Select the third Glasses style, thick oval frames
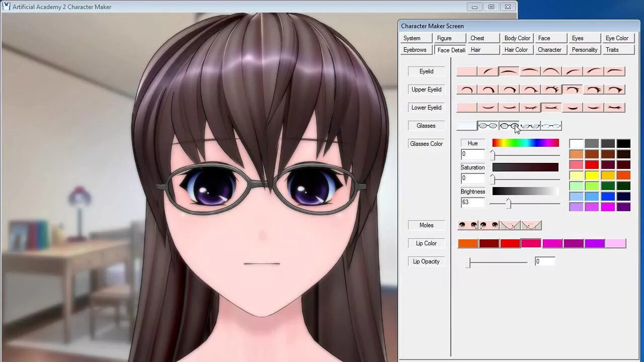The image size is (644, 362). click(x=509, y=126)
